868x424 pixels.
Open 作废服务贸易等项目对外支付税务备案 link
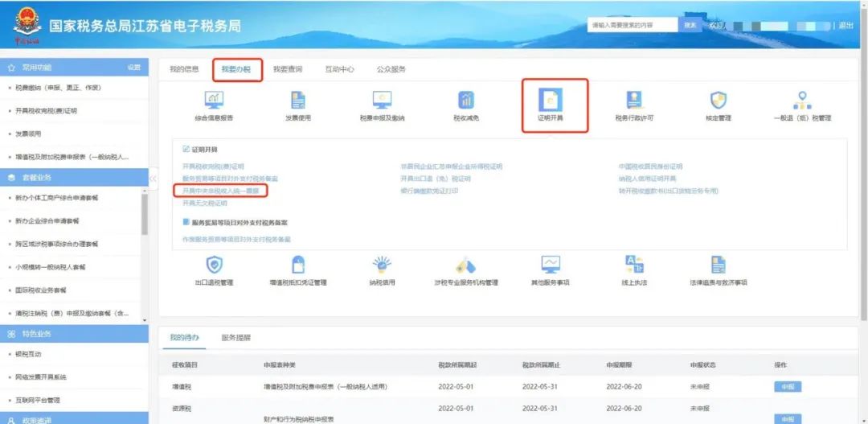point(236,240)
